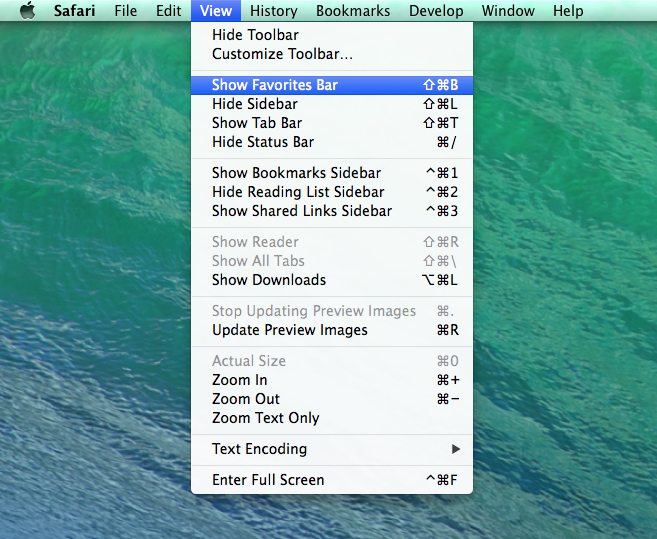Choose Hide Sidebar
Screen dimensions: 657x539
(331, 104)
